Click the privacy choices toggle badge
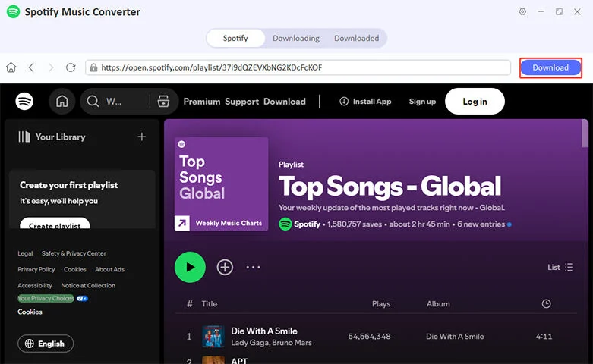Image resolution: width=593 pixels, height=364 pixels. (x=82, y=298)
